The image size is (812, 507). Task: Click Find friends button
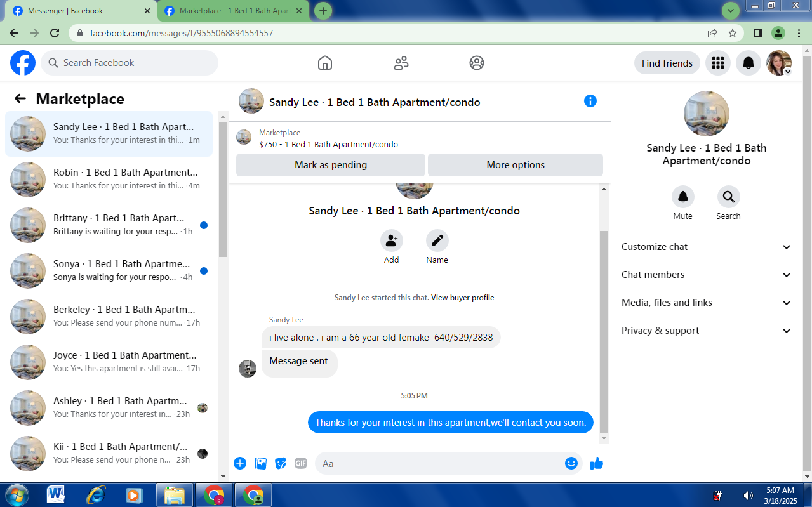(667, 63)
